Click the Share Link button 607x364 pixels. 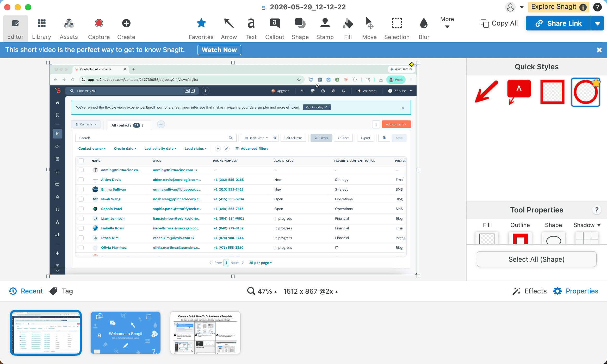tap(558, 23)
